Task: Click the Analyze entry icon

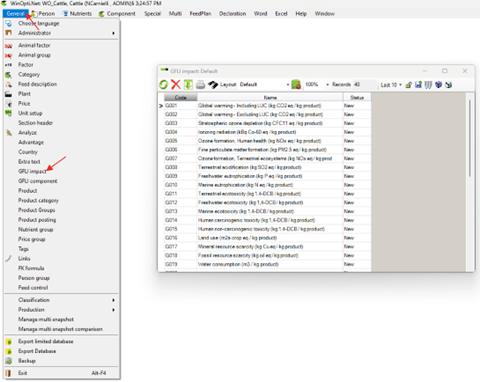Action: 9,133
